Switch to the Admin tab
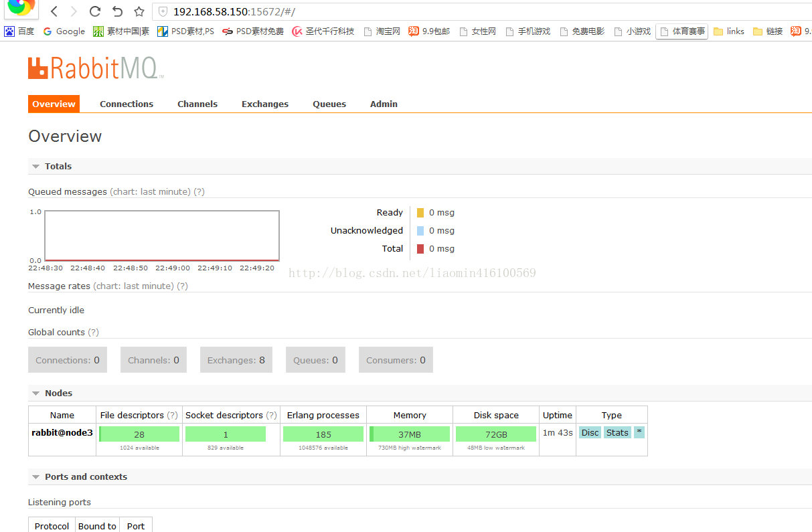The width and height of the screenshot is (812, 532). [384, 104]
